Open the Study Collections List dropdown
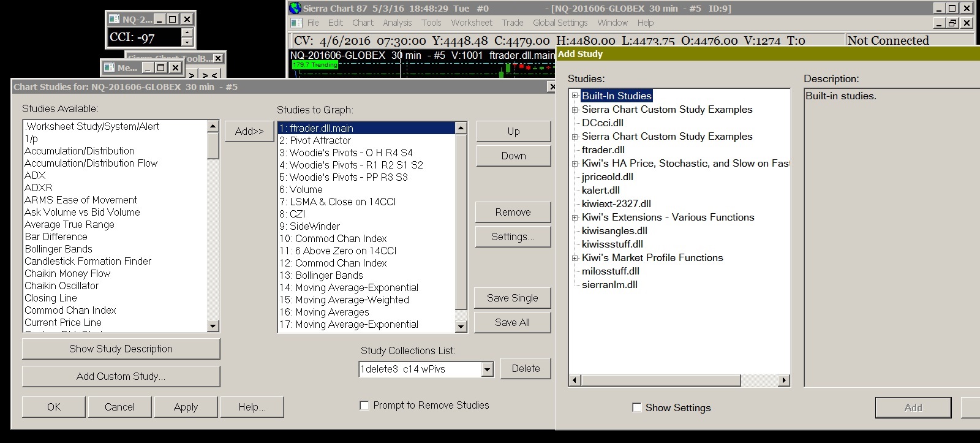980x443 pixels. tap(488, 369)
